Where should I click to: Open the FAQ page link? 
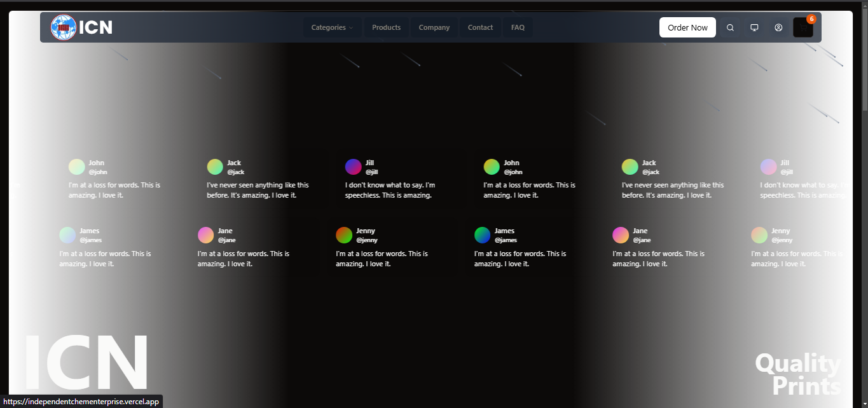coord(518,27)
